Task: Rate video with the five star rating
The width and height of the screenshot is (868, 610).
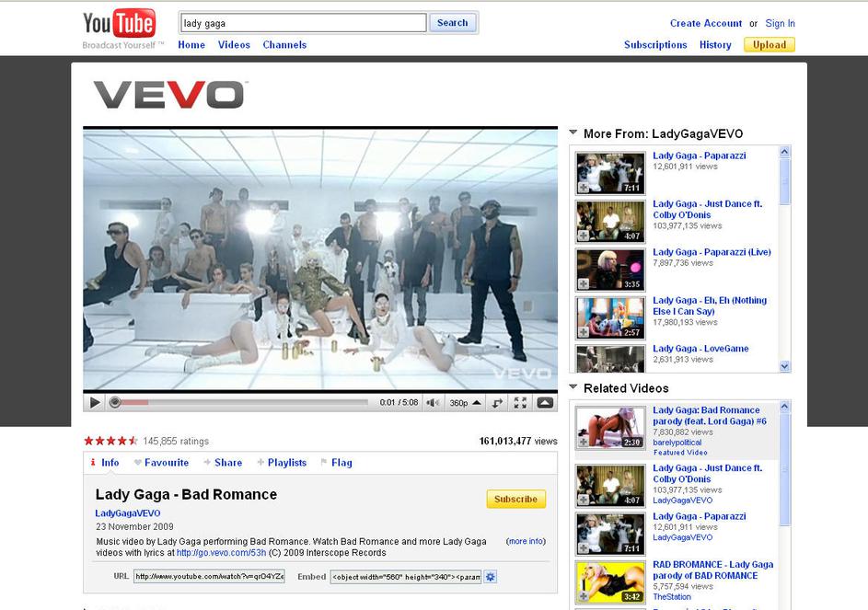Action: (x=133, y=441)
